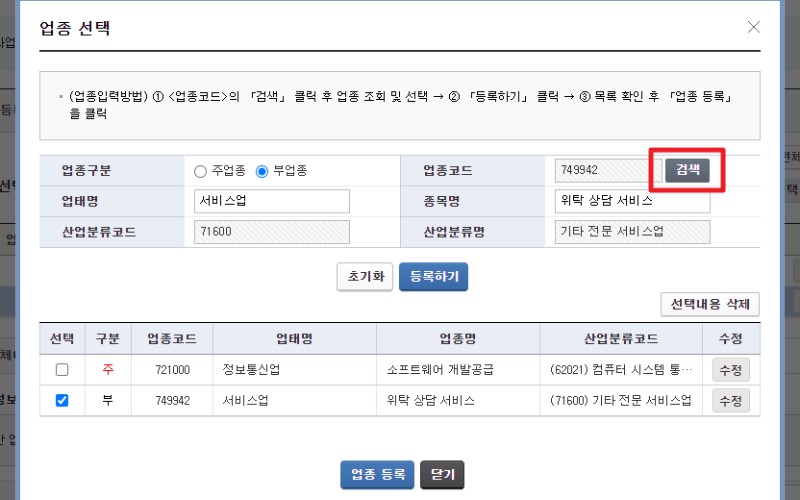Click table cell 721000
Viewport: 800px width, 500px height.
[x=172, y=370]
